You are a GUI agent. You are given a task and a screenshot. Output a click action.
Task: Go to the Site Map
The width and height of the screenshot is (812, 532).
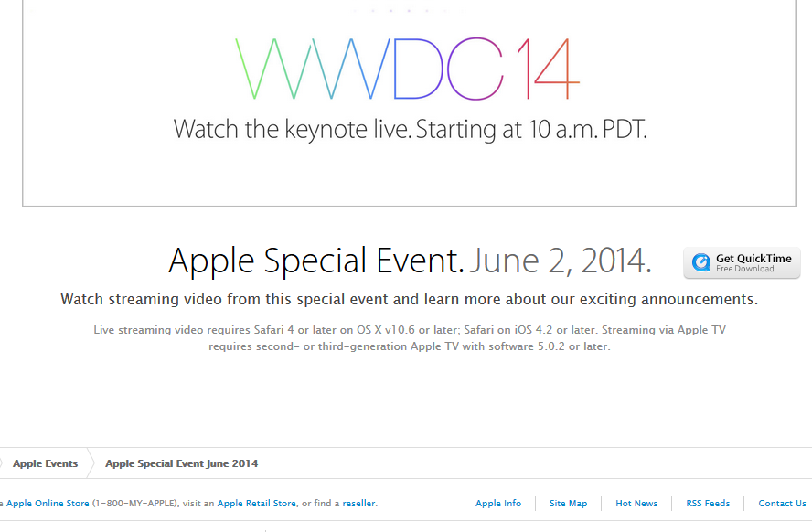point(568,503)
